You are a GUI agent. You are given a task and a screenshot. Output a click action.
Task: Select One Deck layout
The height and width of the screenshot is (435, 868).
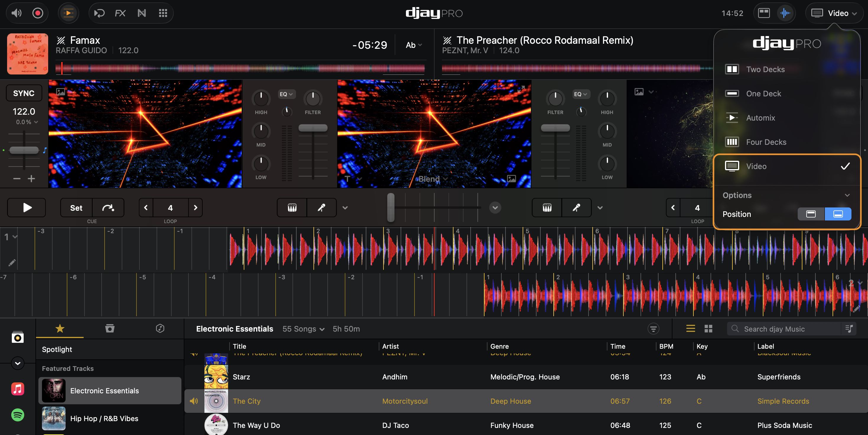click(x=787, y=94)
